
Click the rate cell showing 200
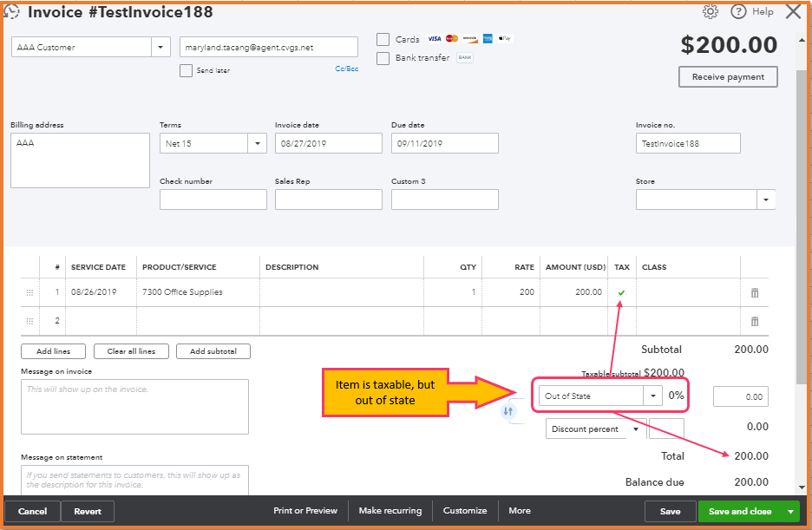coord(511,292)
